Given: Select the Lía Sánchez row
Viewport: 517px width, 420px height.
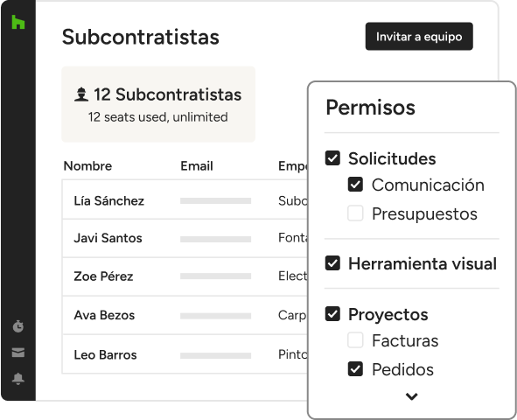Looking at the screenshot, I should pyautogui.click(x=185, y=199).
